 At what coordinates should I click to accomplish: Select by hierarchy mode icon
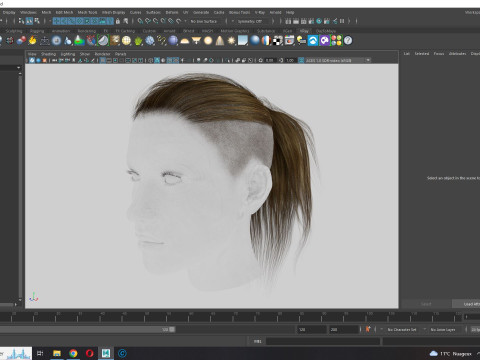pyautogui.click(x=21, y=21)
